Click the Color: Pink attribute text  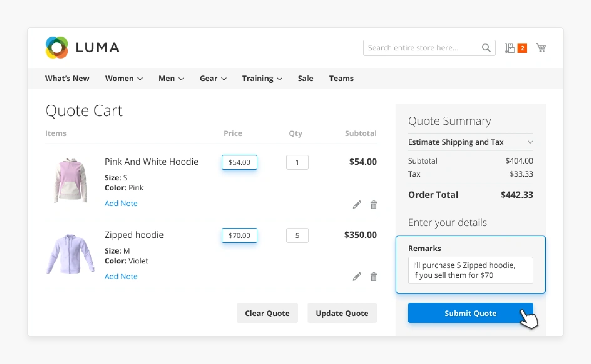coord(124,188)
